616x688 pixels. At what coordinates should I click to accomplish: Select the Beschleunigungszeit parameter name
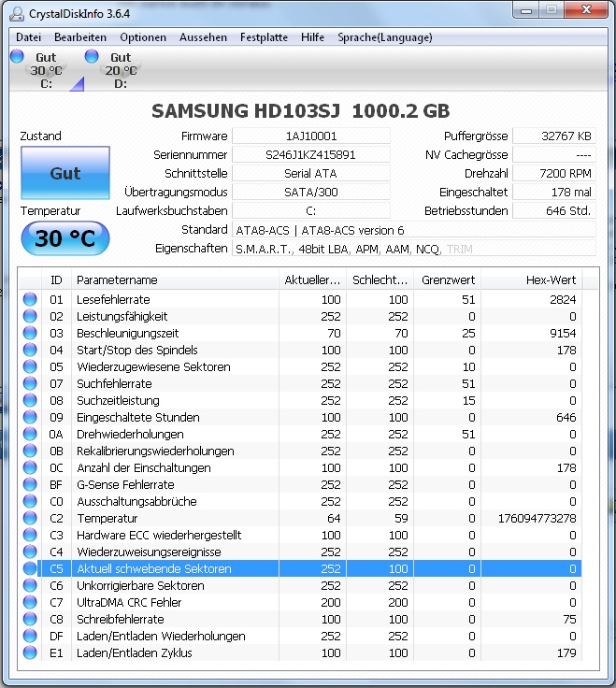click(x=127, y=333)
